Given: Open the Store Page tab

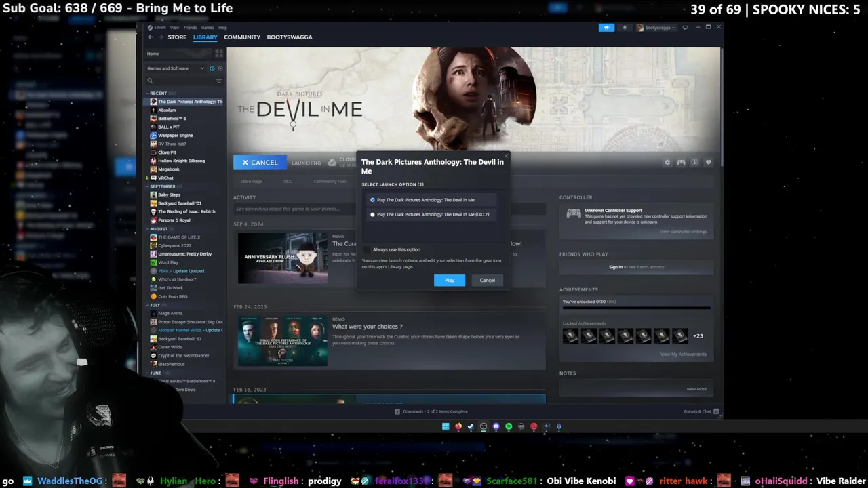Looking at the screenshot, I should coord(251,181).
